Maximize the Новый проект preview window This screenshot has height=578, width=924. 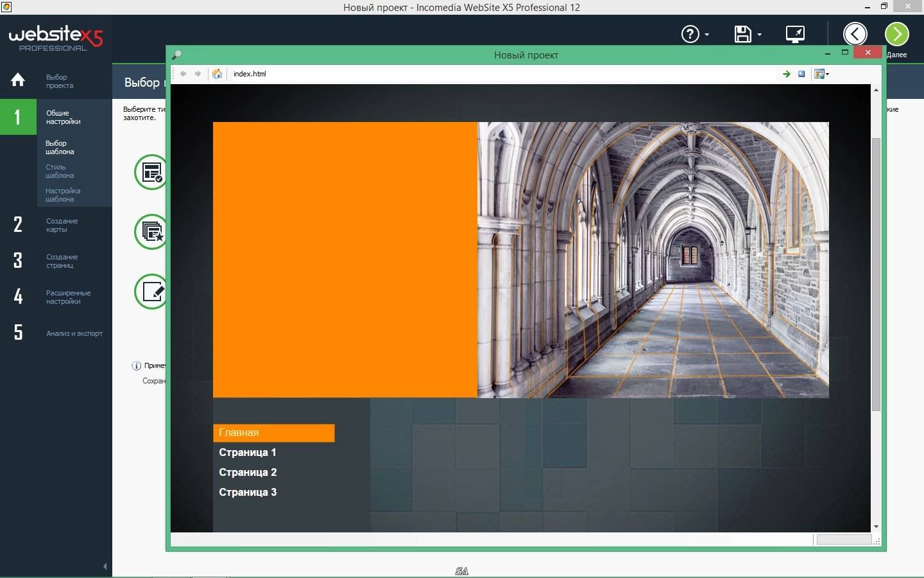844,53
